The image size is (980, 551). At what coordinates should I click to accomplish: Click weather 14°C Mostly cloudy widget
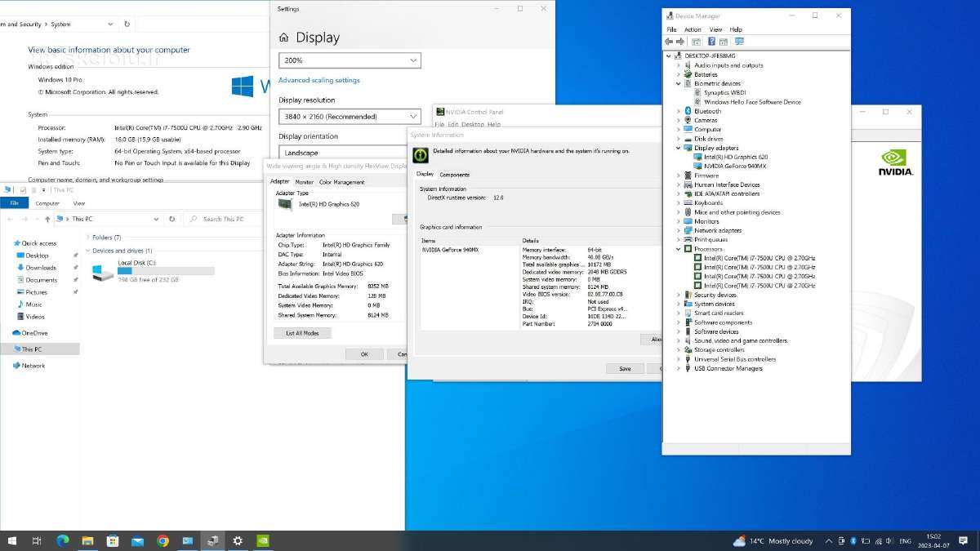click(773, 541)
